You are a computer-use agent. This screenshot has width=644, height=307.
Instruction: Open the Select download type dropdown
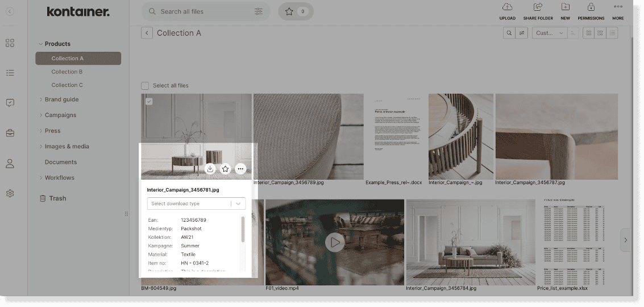point(196,204)
